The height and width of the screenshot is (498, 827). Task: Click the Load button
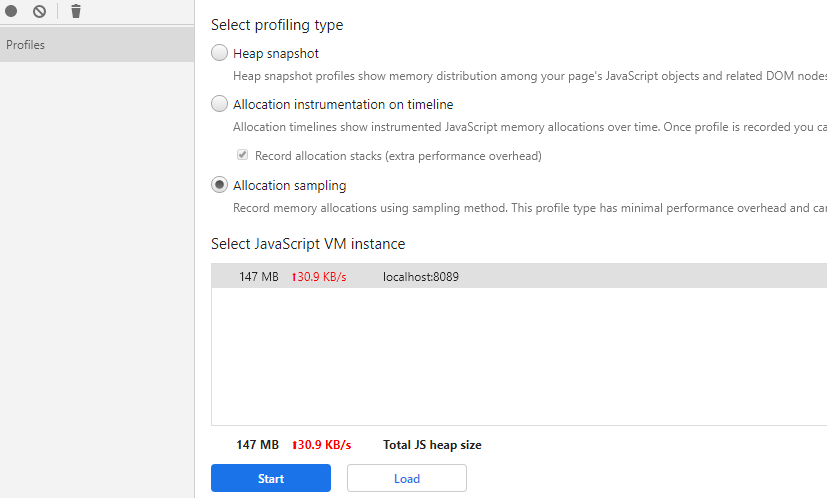[406, 479]
